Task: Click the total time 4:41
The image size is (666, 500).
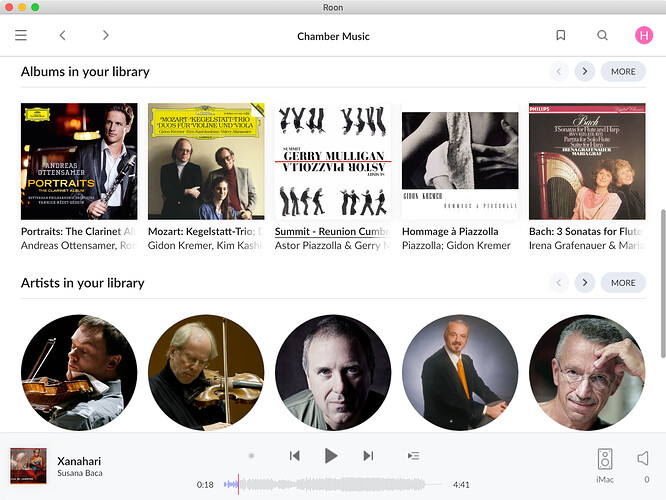Action: [x=461, y=485]
